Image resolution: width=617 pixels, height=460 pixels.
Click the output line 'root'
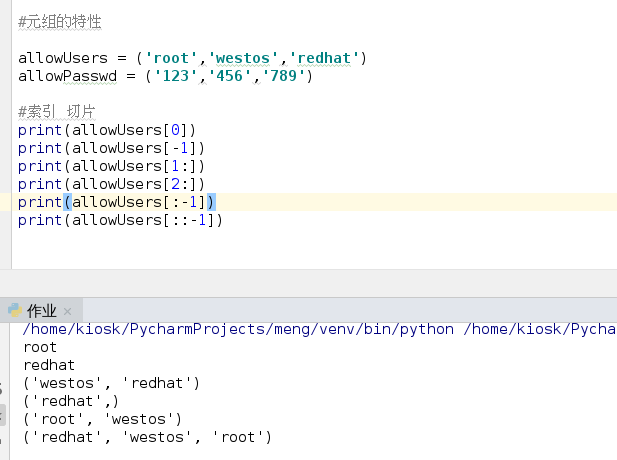(40, 347)
